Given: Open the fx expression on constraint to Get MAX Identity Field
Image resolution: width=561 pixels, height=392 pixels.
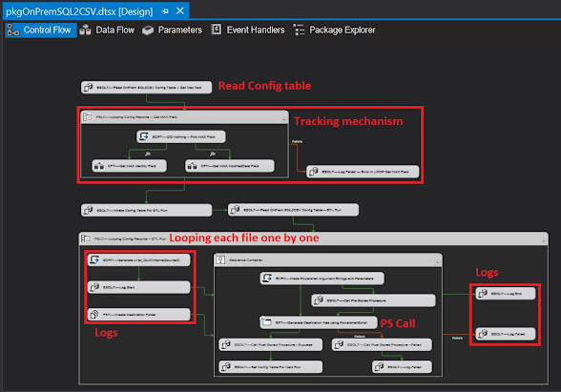Looking at the screenshot, I should click(148, 155).
